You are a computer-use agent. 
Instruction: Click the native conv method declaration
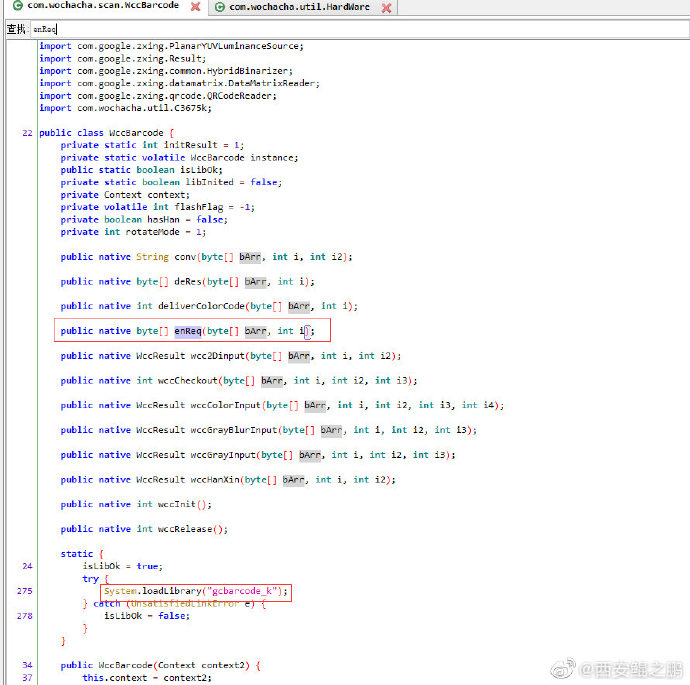[x=207, y=256]
